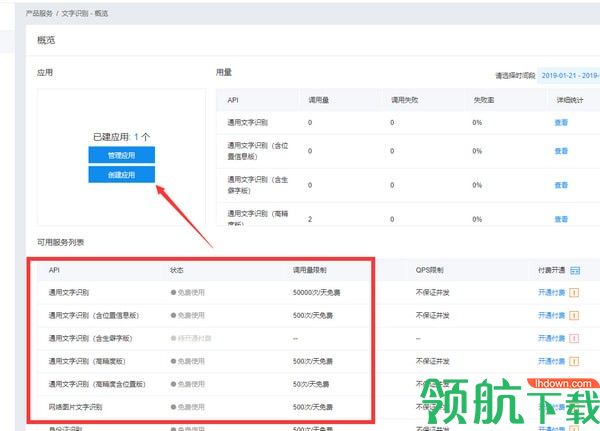Click the 概览 page title

coord(46,40)
